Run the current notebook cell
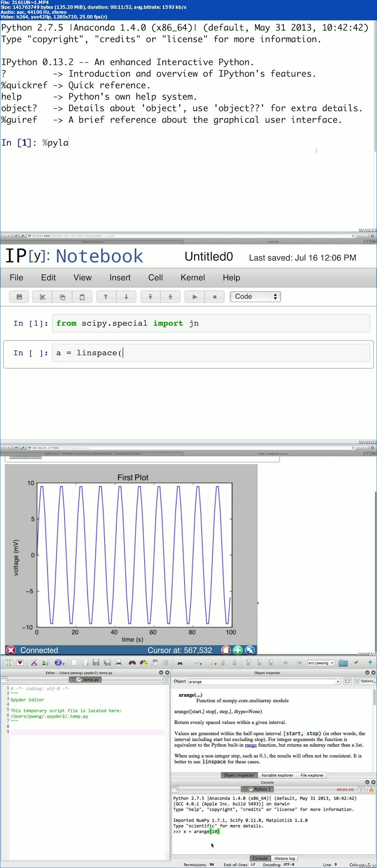The image size is (377, 868). 195,297
